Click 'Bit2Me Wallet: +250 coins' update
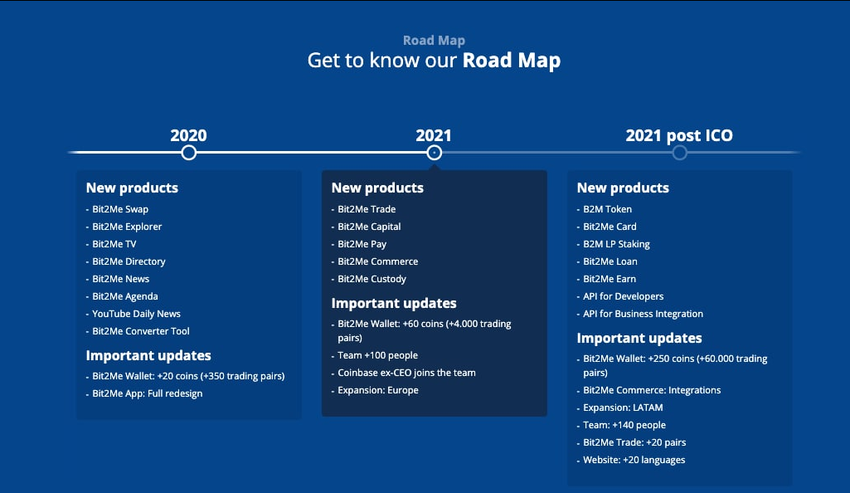Screen dimensions: 850x493 pyautogui.click(x=675, y=366)
